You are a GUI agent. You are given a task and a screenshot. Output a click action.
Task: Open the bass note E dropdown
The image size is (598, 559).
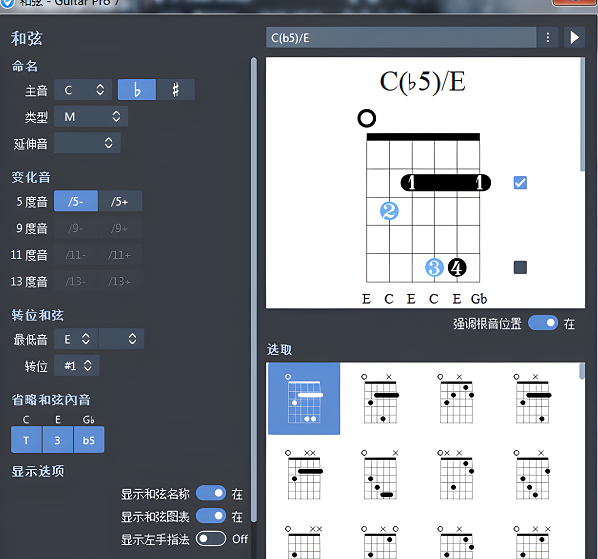[x=76, y=339]
